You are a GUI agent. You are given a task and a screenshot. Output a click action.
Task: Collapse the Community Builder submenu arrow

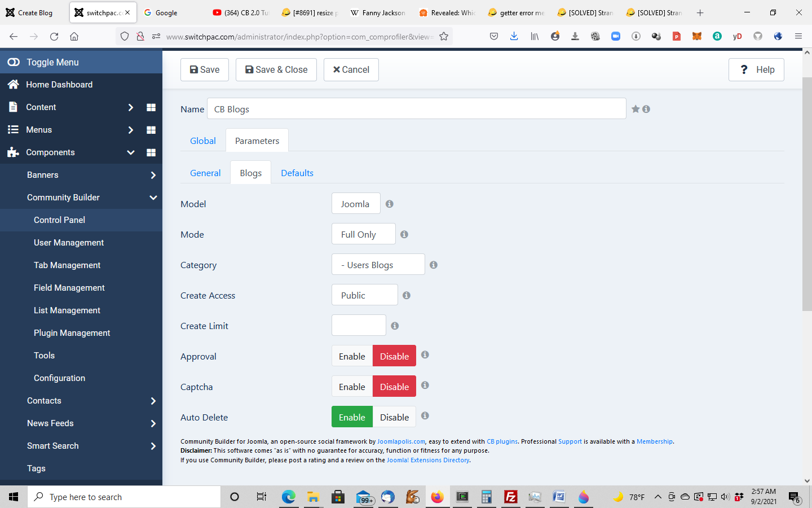153,198
